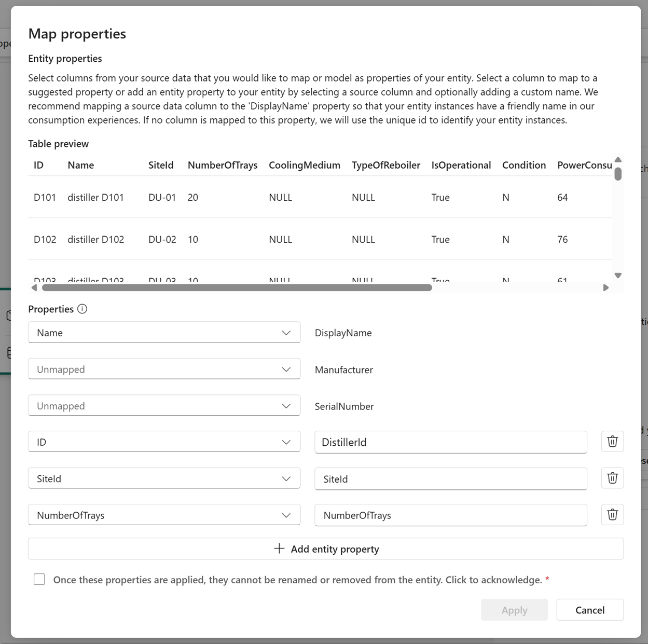Delete the DistillerId property row
The height and width of the screenshot is (644, 648).
point(612,442)
